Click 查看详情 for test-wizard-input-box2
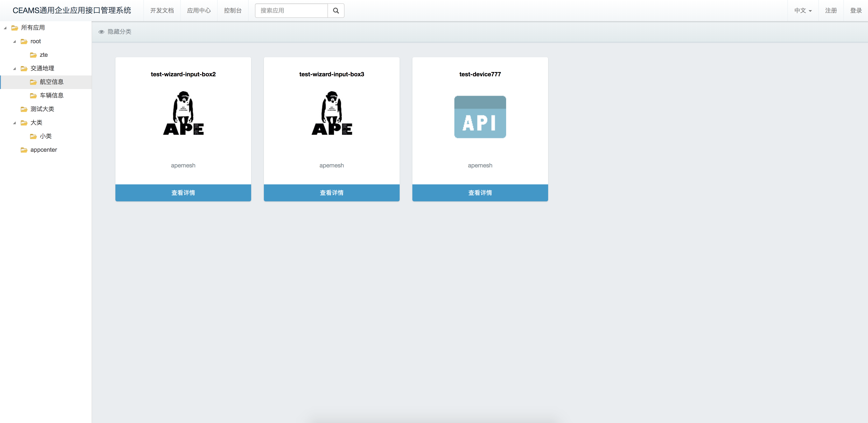 coord(183,193)
